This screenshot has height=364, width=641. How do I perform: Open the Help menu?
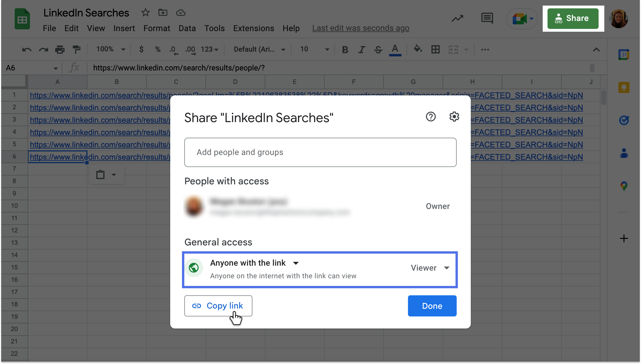point(291,28)
